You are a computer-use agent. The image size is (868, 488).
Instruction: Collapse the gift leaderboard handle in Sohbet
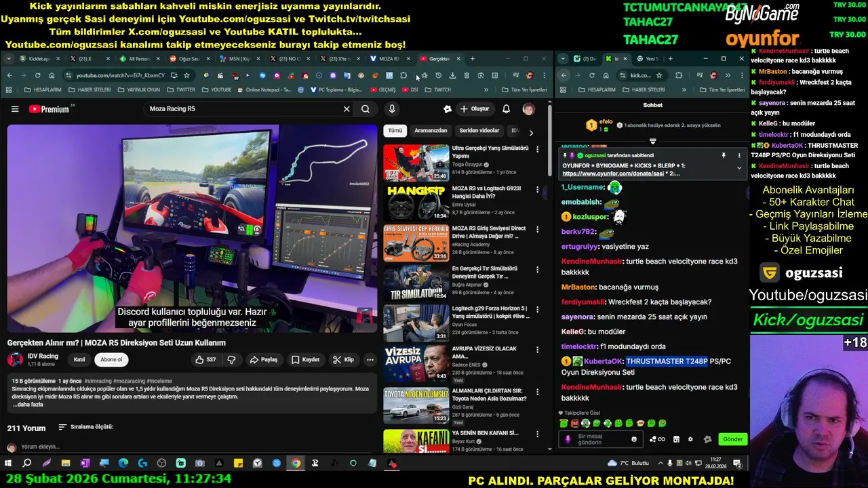coord(652,141)
